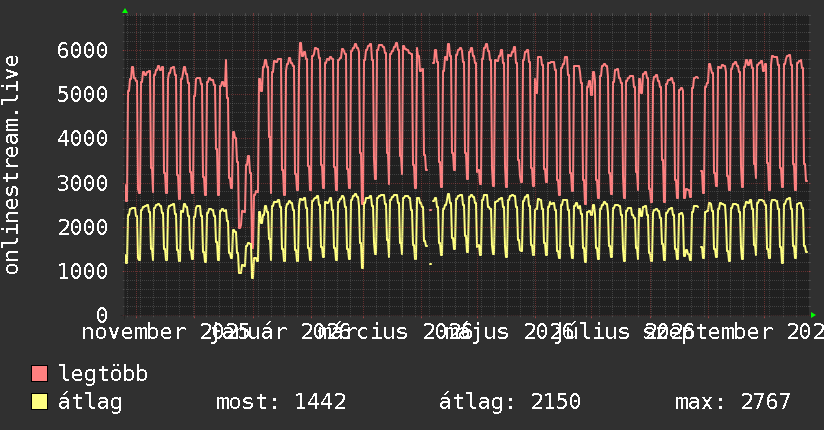Image resolution: width=824 pixels, height=430 pixels.
Task: Click the onlinestream.live vertical axis title
Action: click(12, 165)
